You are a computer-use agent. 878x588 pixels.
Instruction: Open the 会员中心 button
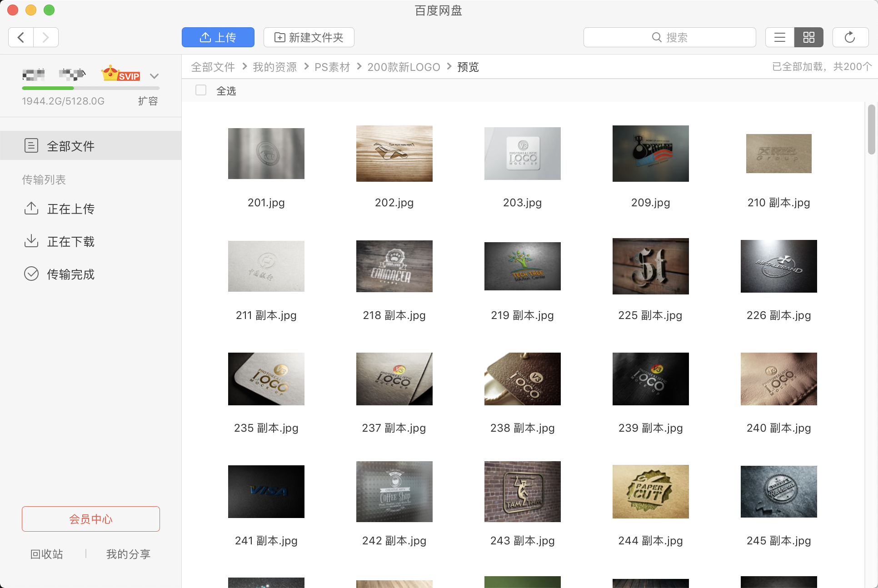[x=91, y=519]
